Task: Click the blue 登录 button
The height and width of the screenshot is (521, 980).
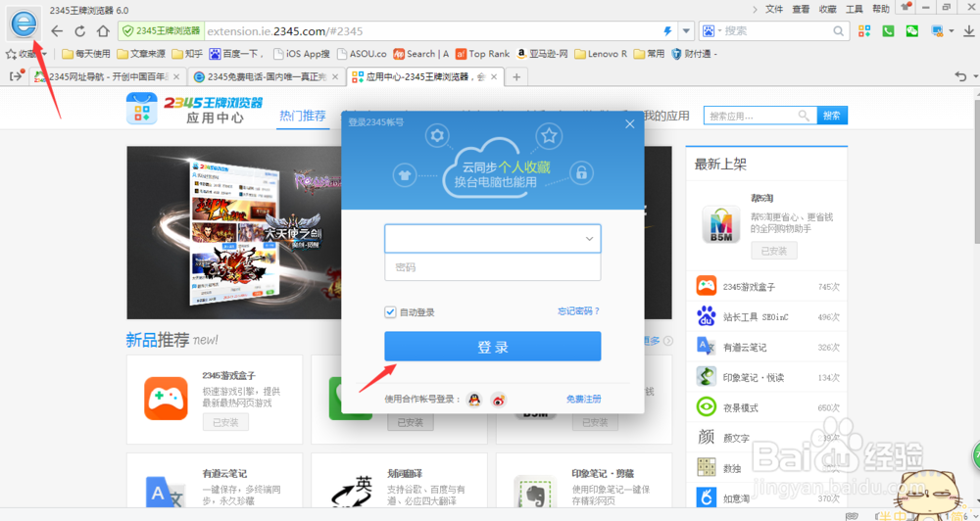Action: click(x=493, y=347)
